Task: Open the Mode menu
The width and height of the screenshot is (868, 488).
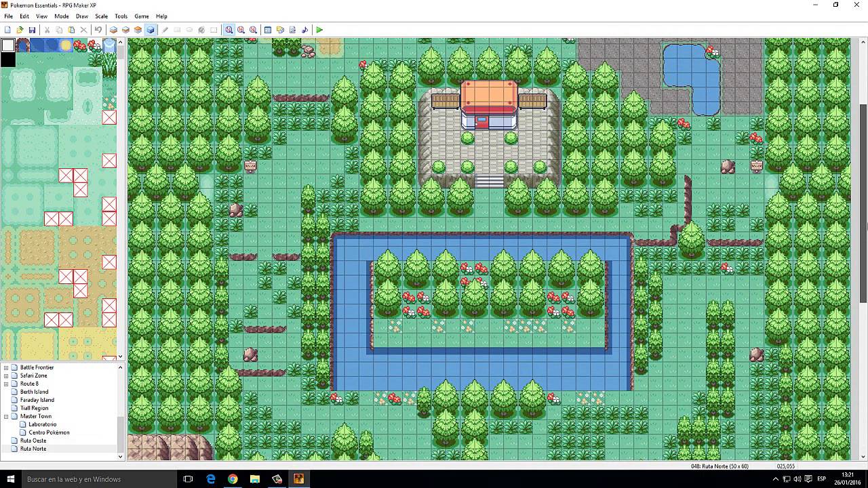Action: pyautogui.click(x=61, y=16)
